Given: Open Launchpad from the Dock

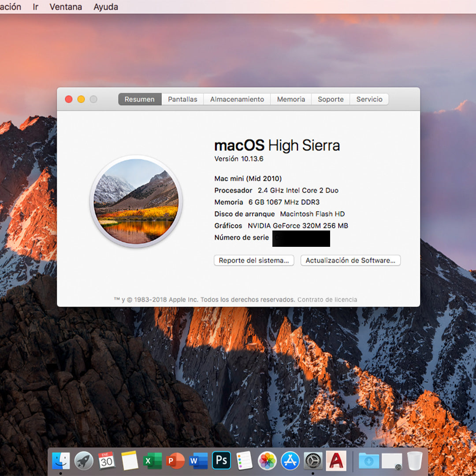Looking at the screenshot, I should tap(84, 460).
